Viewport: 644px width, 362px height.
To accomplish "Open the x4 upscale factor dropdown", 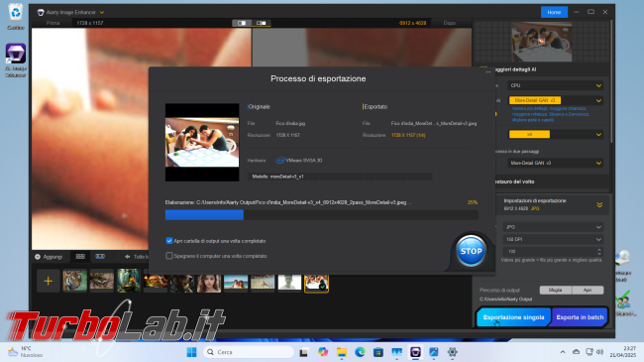I will coord(555,134).
